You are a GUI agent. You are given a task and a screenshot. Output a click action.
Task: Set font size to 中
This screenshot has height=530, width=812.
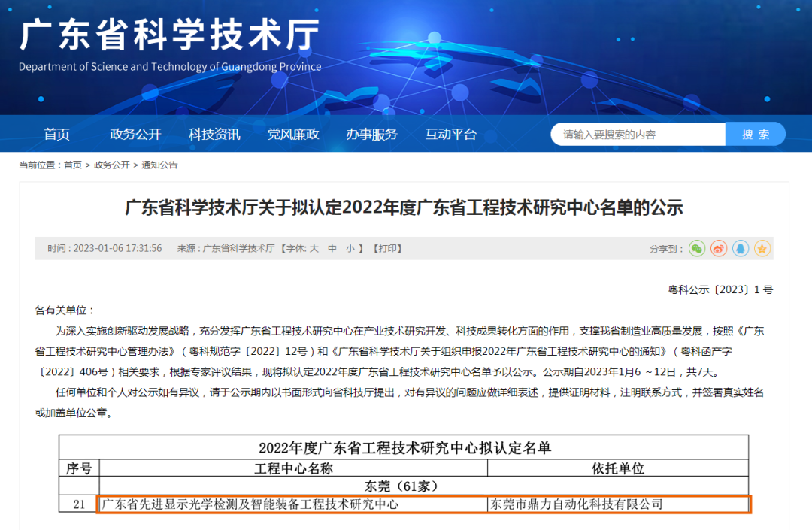pyautogui.click(x=332, y=249)
